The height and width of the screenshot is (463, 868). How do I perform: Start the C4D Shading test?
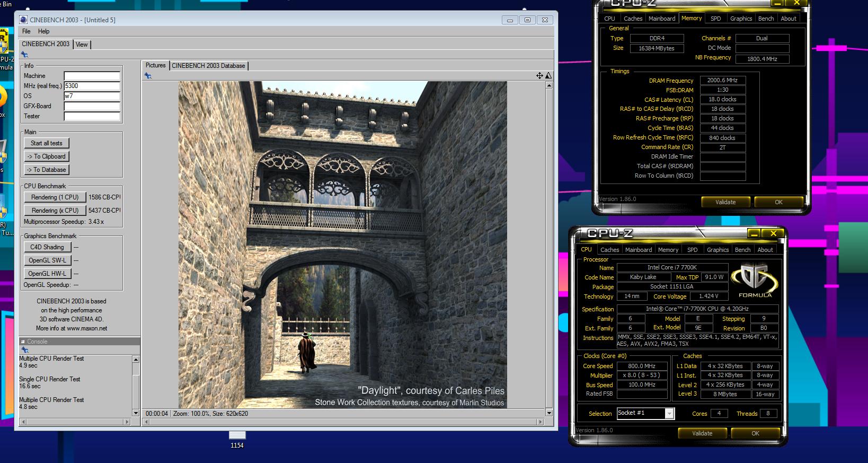[x=47, y=247]
